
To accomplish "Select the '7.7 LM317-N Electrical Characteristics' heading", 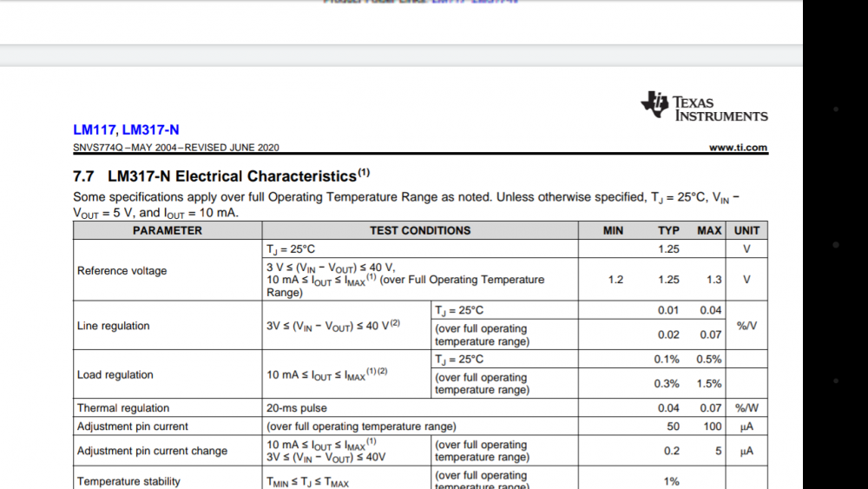I will (221, 175).
